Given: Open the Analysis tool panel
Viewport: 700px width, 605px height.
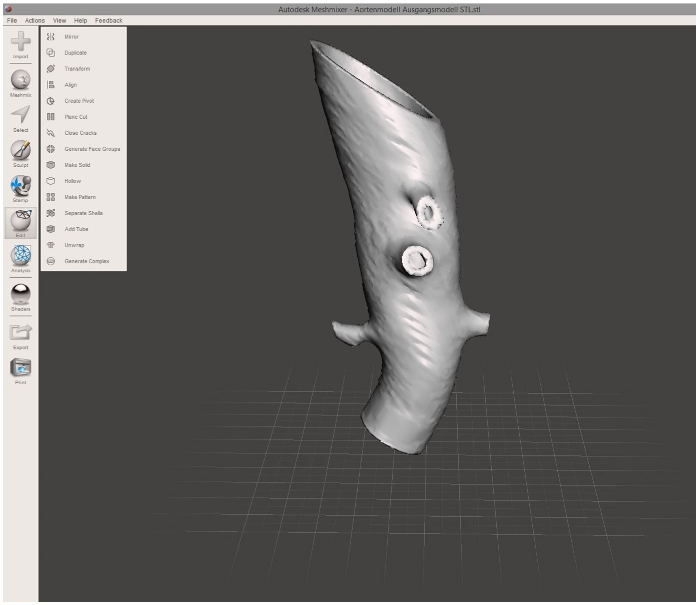Looking at the screenshot, I should [21, 255].
